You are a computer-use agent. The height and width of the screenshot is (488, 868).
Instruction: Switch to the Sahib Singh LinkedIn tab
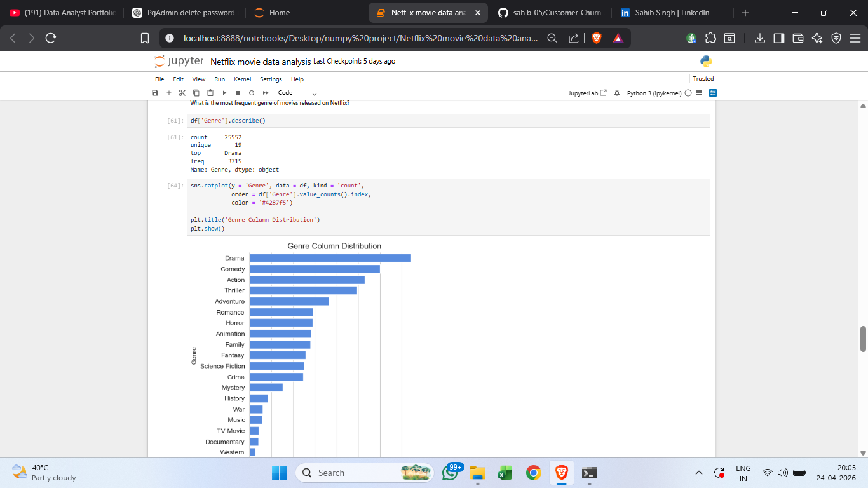pos(673,13)
